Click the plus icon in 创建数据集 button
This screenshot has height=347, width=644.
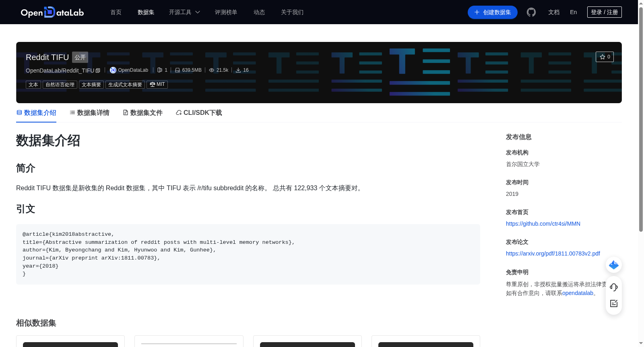click(477, 12)
